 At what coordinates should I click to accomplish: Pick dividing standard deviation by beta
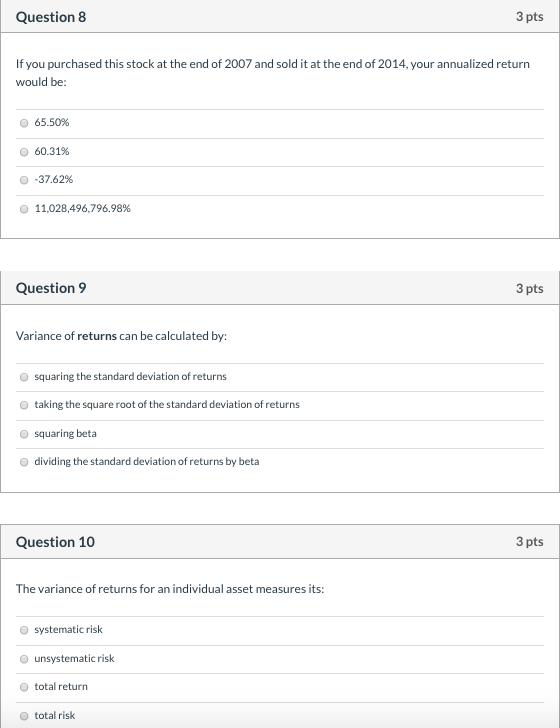[x=24, y=462]
